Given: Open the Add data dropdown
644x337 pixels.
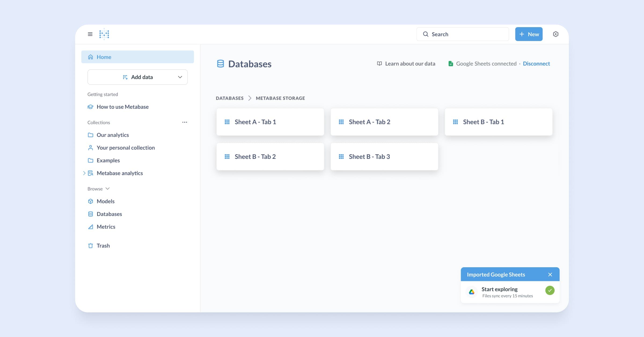Looking at the screenshot, I should click(x=137, y=77).
